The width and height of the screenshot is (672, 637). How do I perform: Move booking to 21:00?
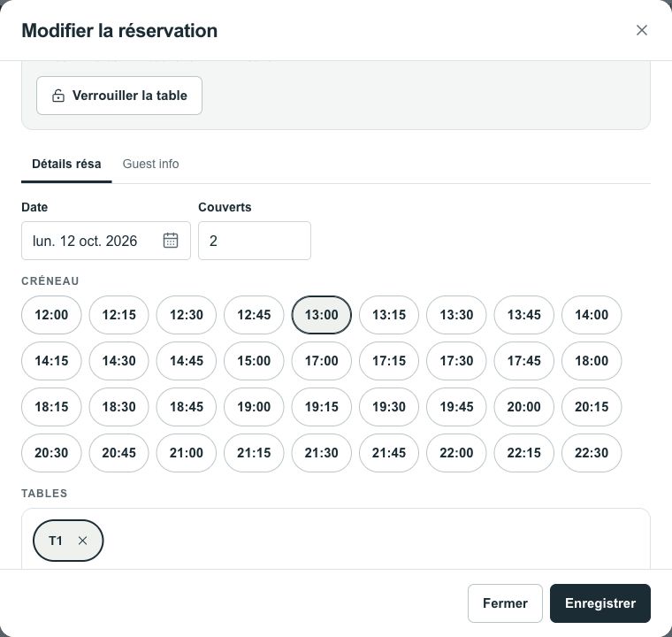pos(187,453)
